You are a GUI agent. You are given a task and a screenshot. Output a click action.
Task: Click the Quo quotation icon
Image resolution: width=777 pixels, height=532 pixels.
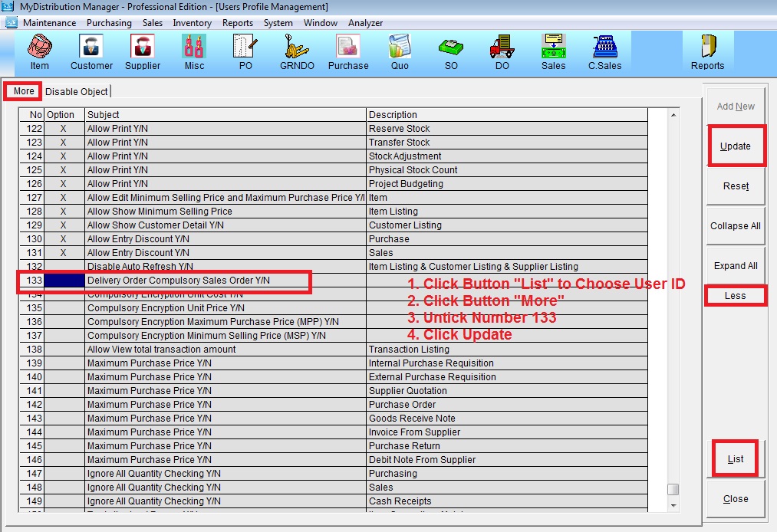(x=400, y=52)
